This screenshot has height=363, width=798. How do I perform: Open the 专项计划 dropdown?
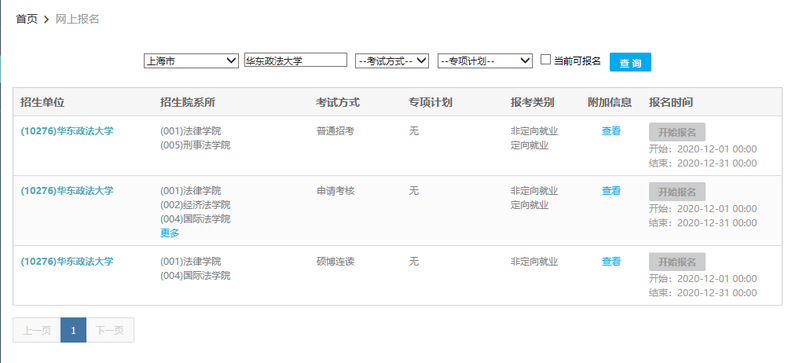tap(485, 61)
